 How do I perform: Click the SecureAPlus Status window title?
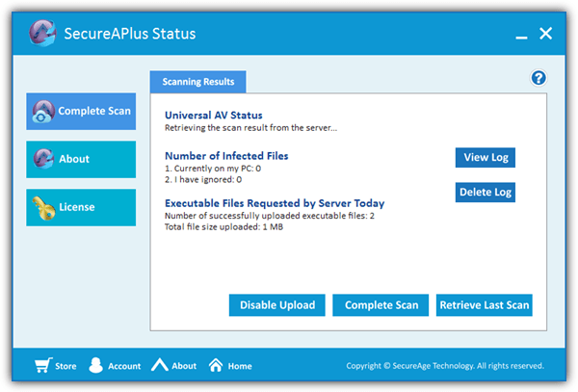point(130,34)
